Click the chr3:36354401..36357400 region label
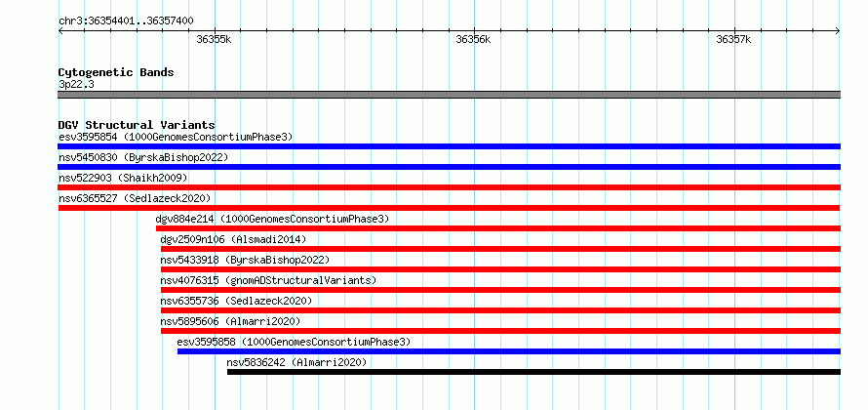Screen dimensions: 868x410 pyautogui.click(x=126, y=21)
